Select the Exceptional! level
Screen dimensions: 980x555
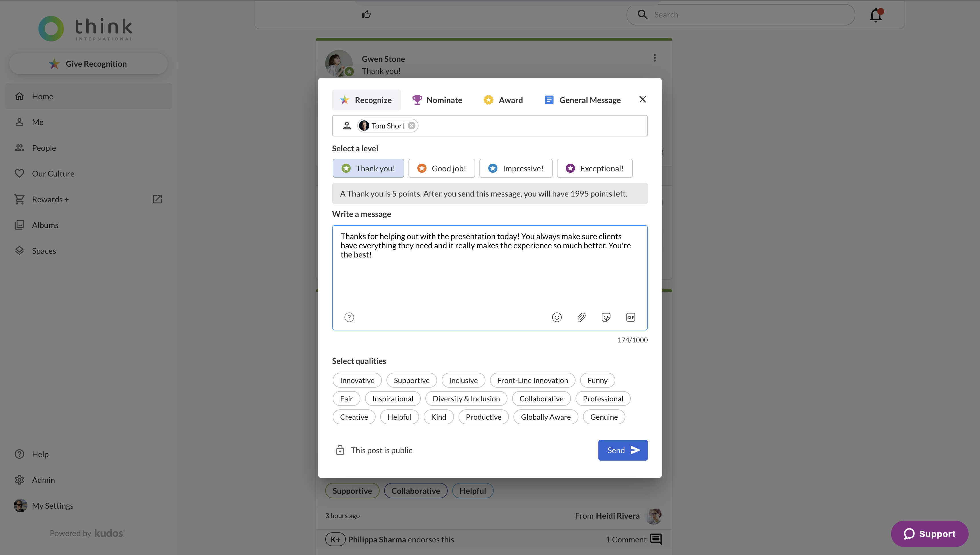[x=594, y=169]
